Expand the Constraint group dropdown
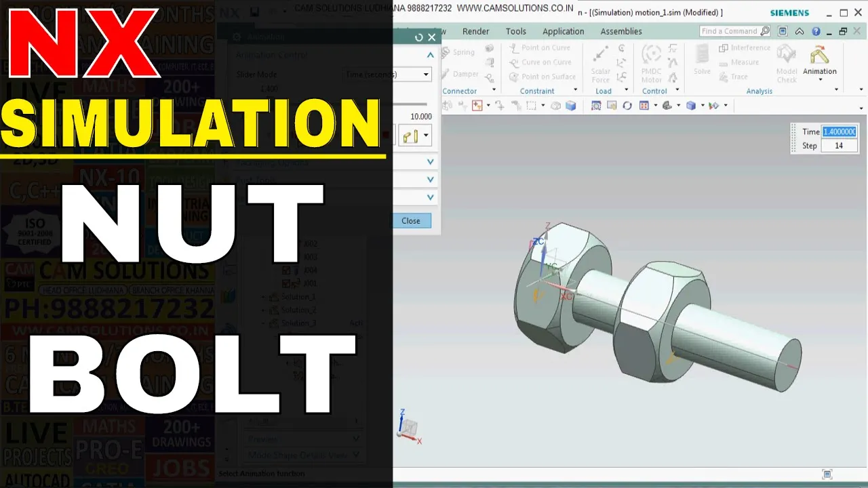Screen dimensions: 868x488 (x=576, y=90)
